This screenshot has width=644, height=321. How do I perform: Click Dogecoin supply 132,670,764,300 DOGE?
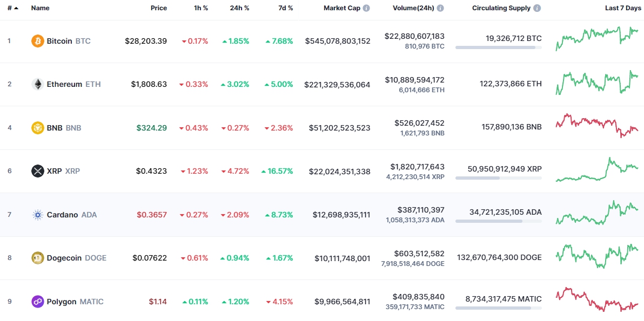click(x=499, y=257)
